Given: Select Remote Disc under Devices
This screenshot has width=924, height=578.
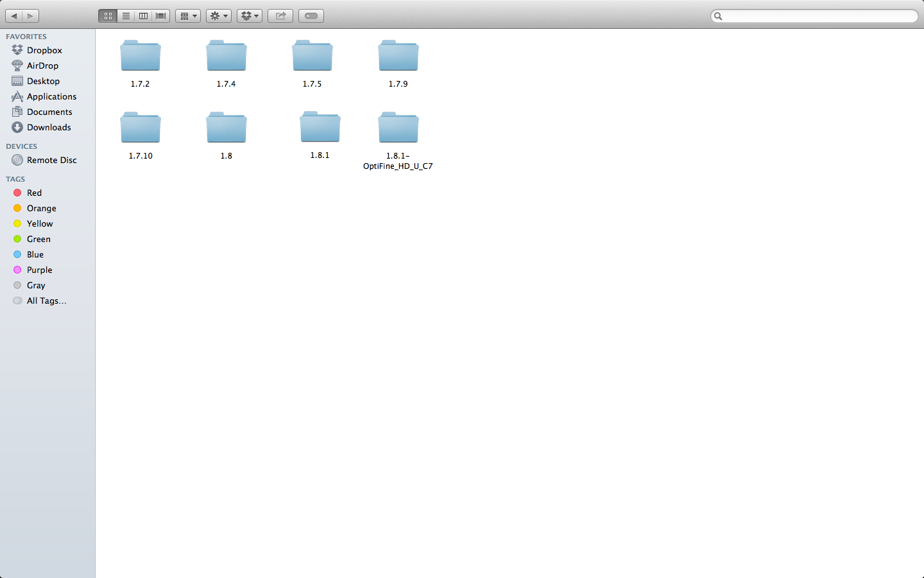Looking at the screenshot, I should coord(51,160).
